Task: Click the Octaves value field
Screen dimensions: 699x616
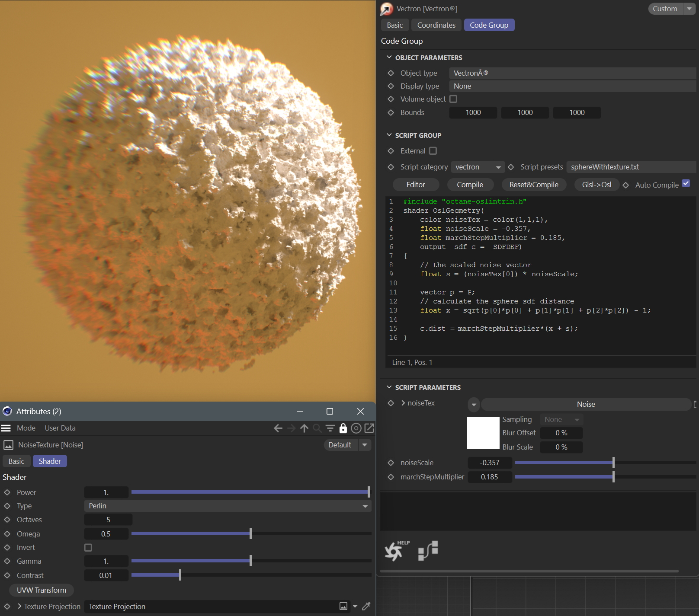Action: pyautogui.click(x=108, y=520)
